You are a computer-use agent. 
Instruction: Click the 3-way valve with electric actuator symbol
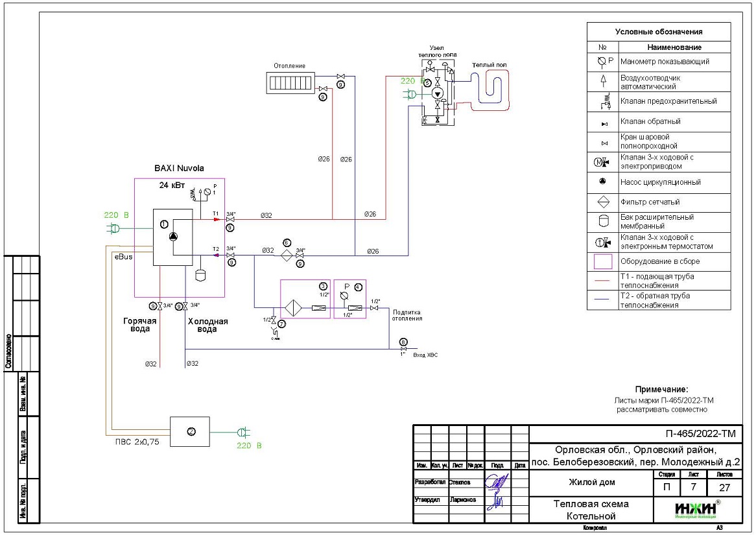(602, 161)
